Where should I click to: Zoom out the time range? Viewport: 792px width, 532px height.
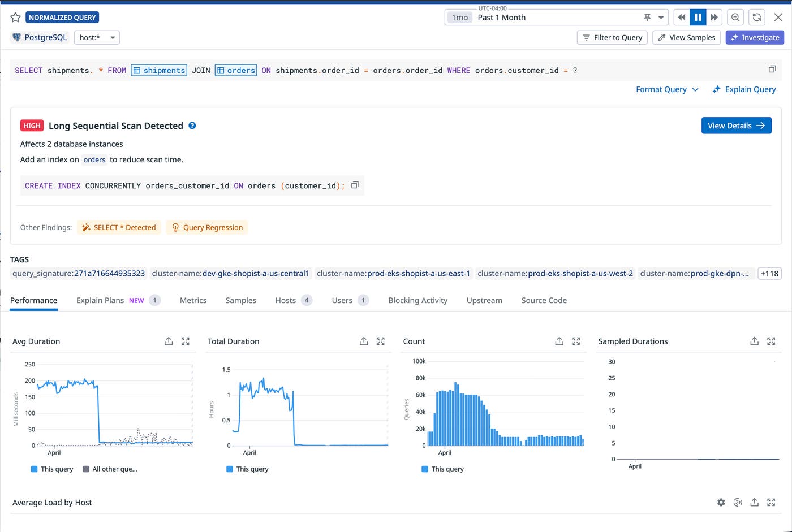735,18
